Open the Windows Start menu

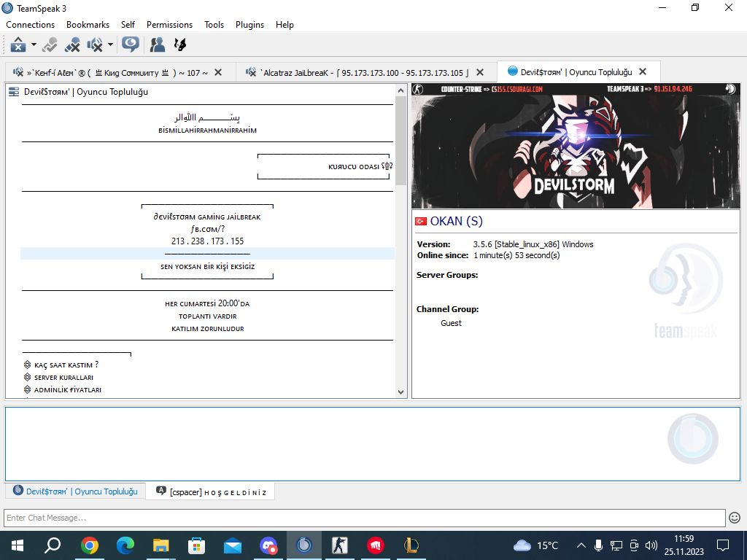(18, 545)
